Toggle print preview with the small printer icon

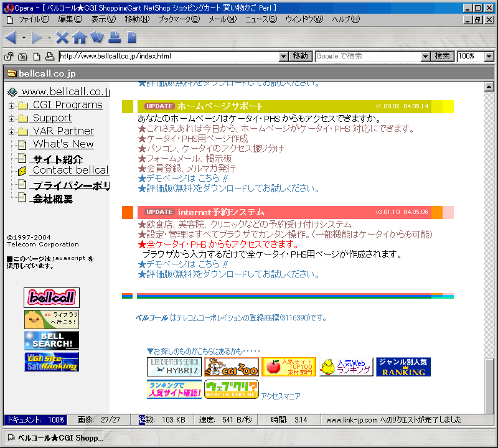point(50,56)
